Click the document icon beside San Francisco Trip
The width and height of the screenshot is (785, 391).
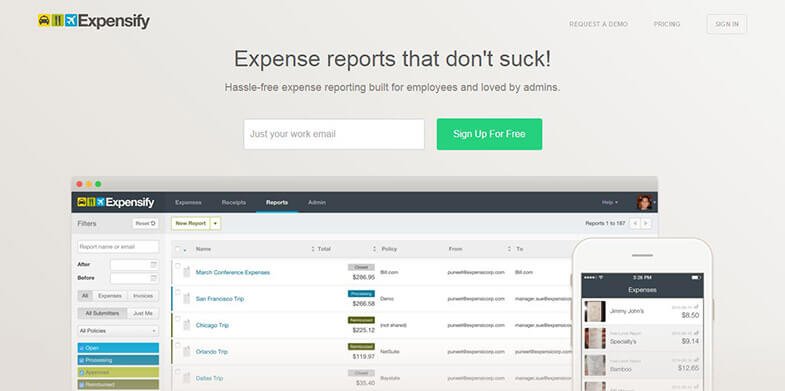point(187,299)
